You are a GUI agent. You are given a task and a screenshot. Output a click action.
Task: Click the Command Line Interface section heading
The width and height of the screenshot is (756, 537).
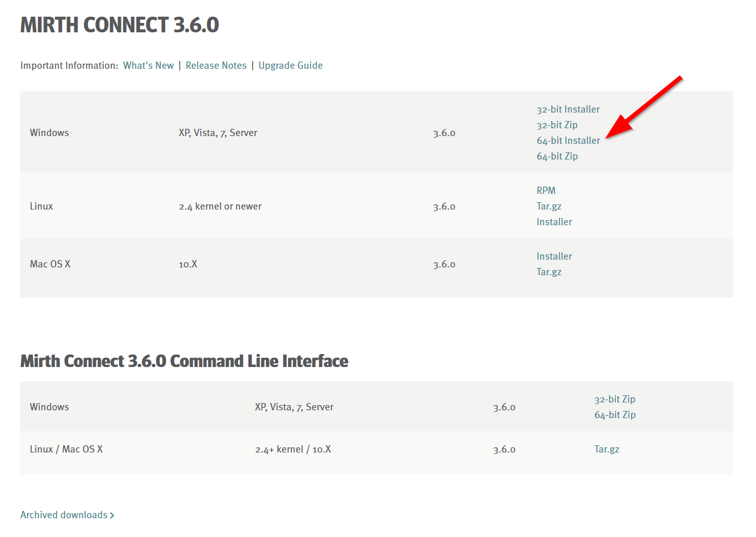click(184, 361)
